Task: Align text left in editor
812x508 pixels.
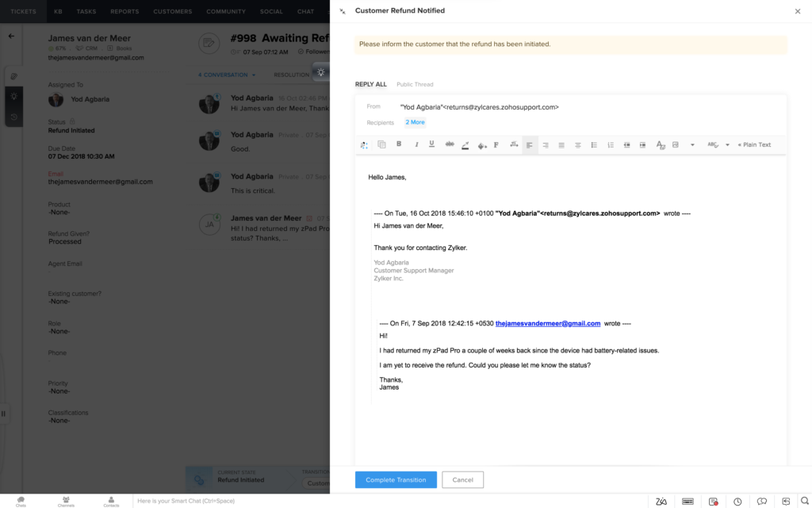Action: (529, 145)
